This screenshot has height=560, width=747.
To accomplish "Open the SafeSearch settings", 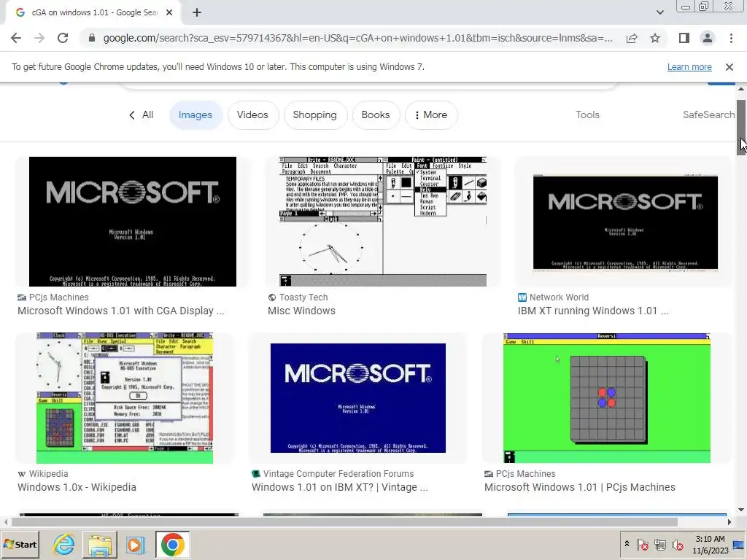I will coord(708,114).
